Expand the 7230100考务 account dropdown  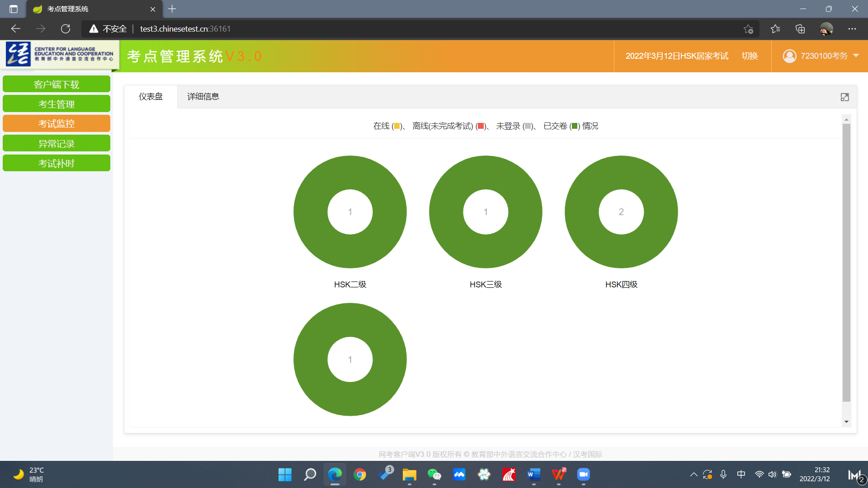[x=856, y=56]
